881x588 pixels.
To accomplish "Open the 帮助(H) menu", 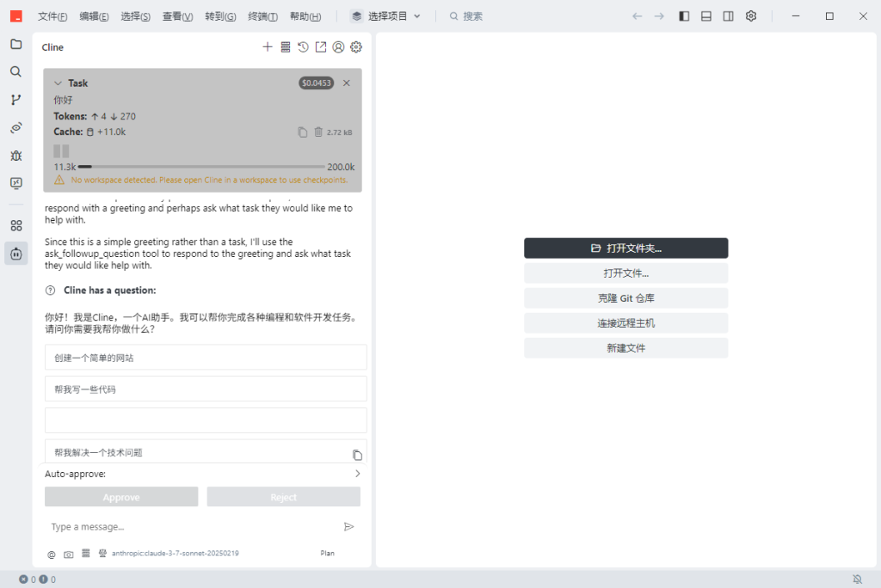I will 305,16.
